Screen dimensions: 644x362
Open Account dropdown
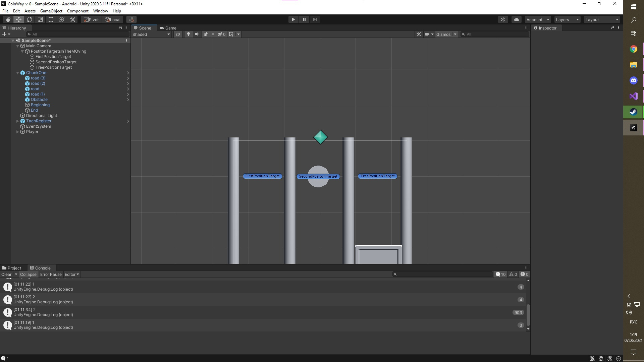click(538, 19)
